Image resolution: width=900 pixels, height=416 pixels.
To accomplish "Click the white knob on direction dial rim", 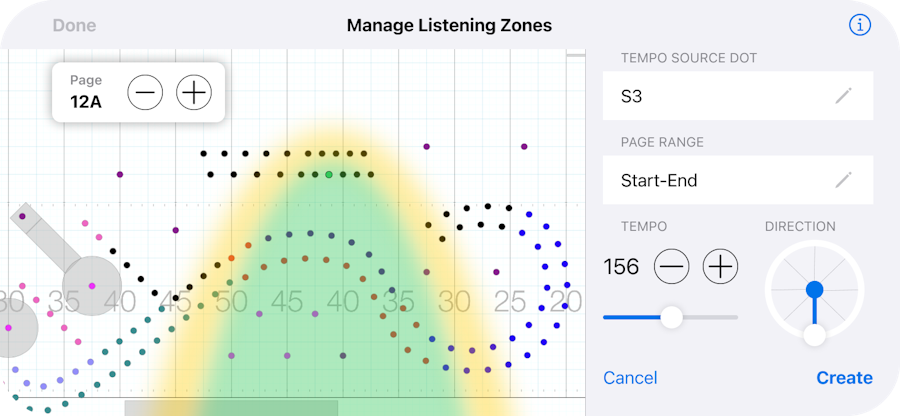I will tap(815, 336).
